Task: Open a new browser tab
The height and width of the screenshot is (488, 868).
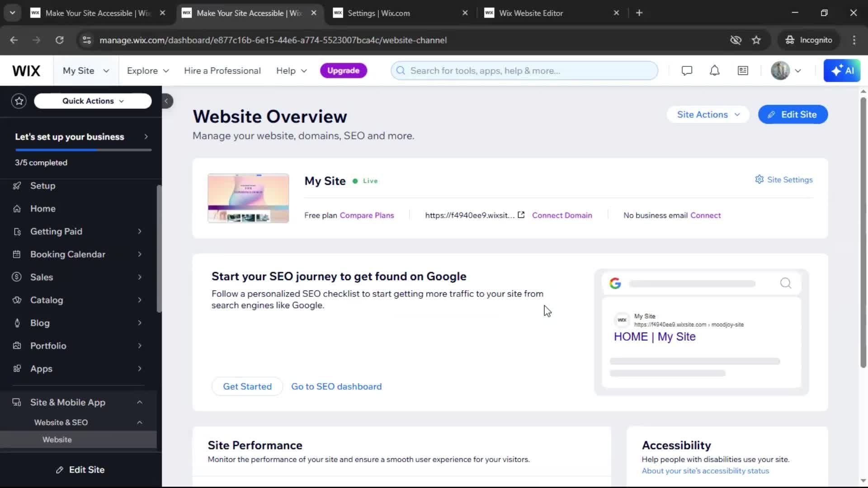Action: (x=639, y=13)
